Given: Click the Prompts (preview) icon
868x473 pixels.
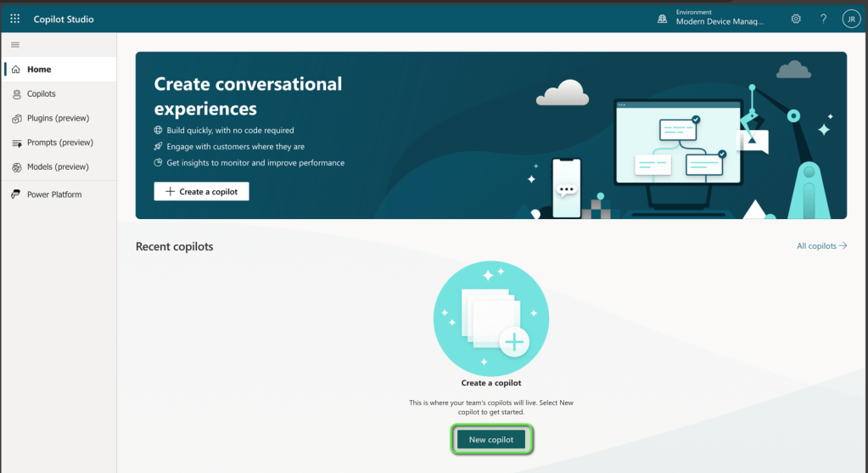Looking at the screenshot, I should (x=15, y=143).
